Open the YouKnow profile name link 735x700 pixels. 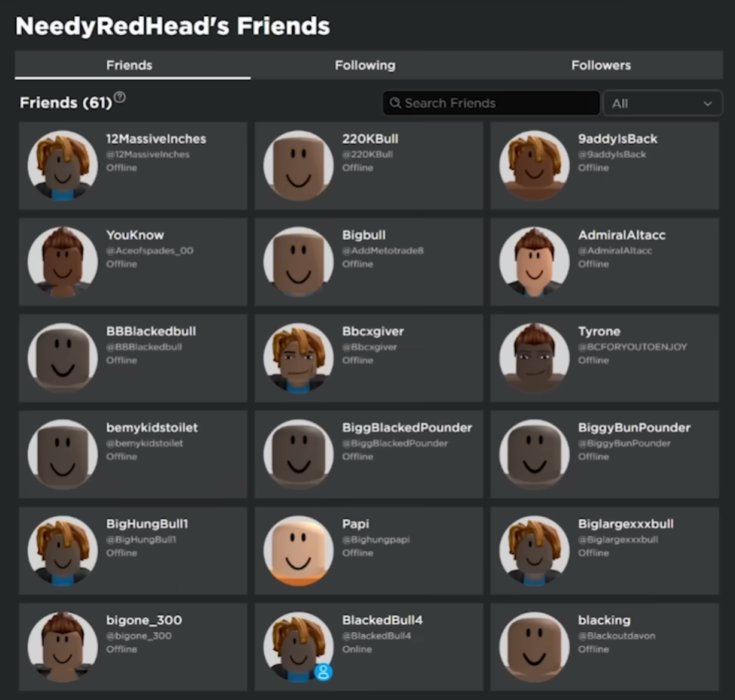pos(135,235)
